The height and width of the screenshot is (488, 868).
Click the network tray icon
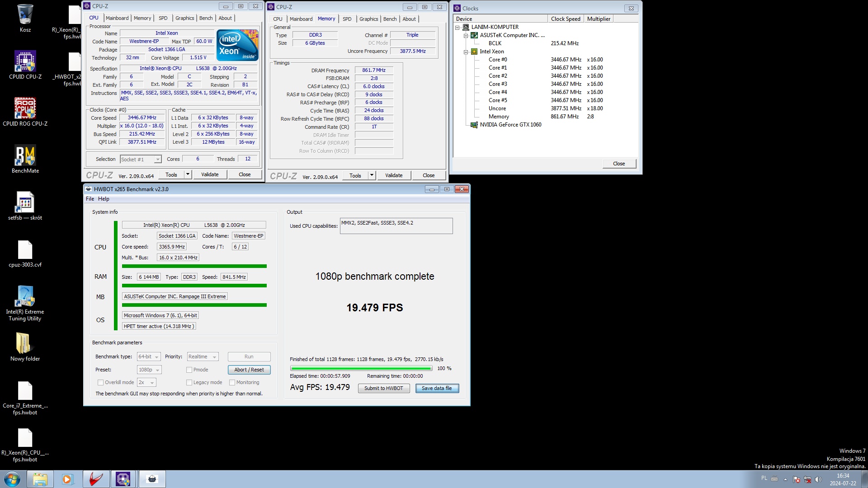[807, 479]
